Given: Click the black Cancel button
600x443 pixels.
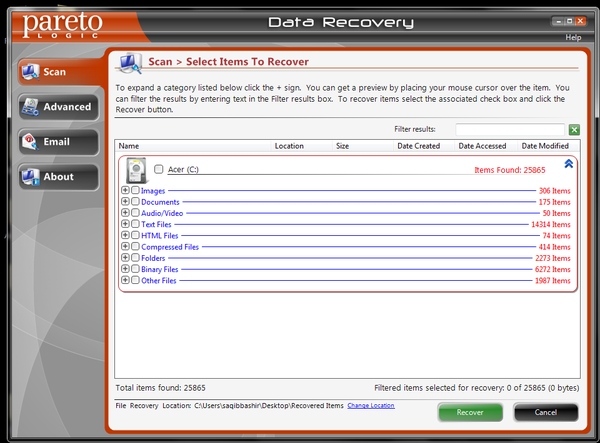Looking at the screenshot, I should [546, 412].
